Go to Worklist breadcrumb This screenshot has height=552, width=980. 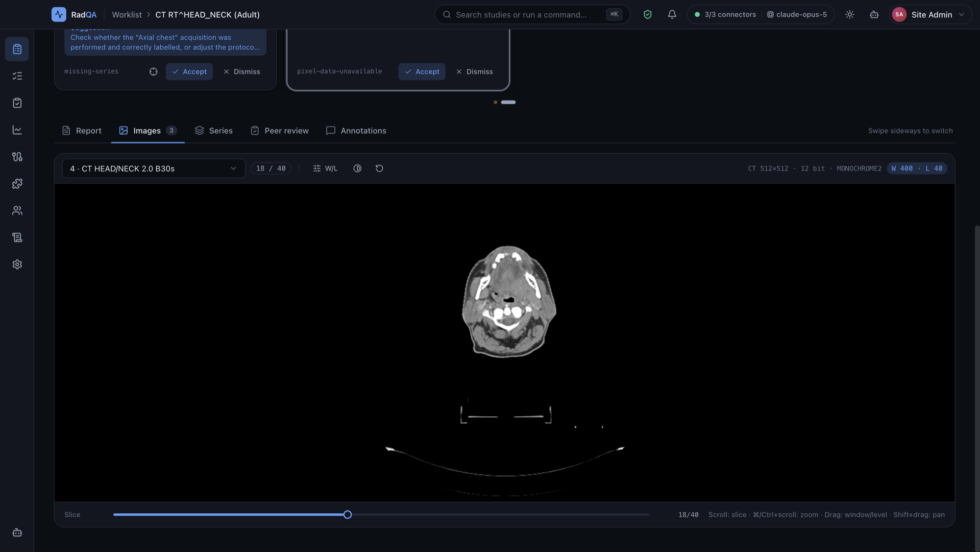[127, 15]
